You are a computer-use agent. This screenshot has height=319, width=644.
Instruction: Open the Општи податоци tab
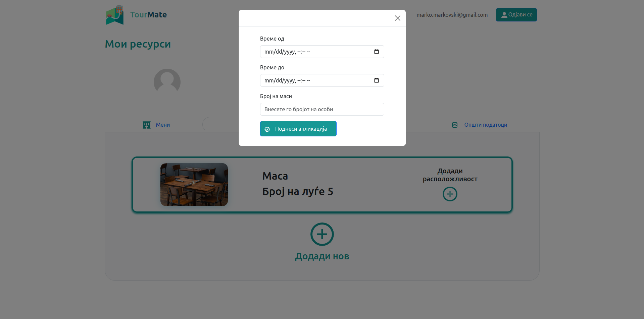coord(485,125)
